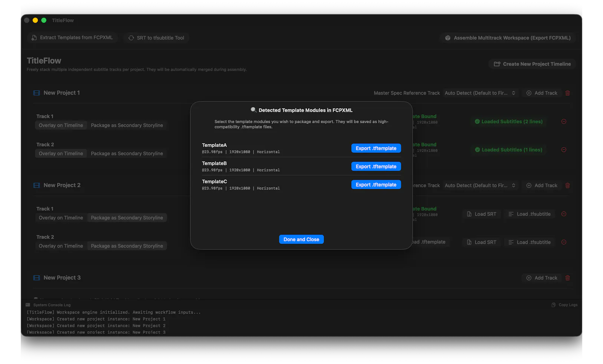Click Loaded Subtitles (2 lines) status
The image size is (603, 364).
click(x=508, y=121)
